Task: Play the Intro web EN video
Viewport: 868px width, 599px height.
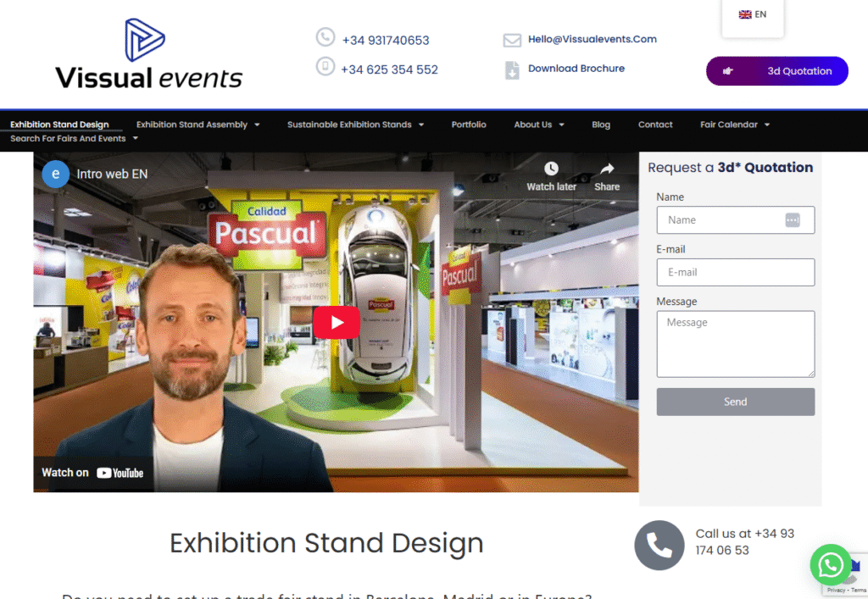Action: (337, 322)
